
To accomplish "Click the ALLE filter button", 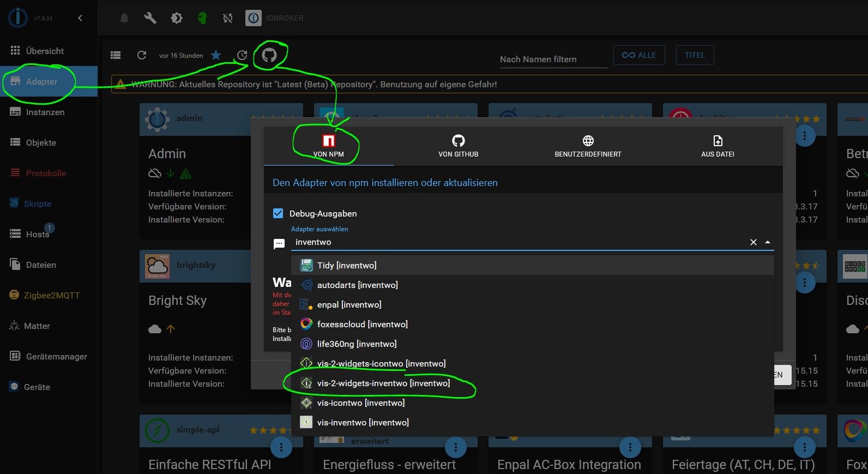I will 639,55.
